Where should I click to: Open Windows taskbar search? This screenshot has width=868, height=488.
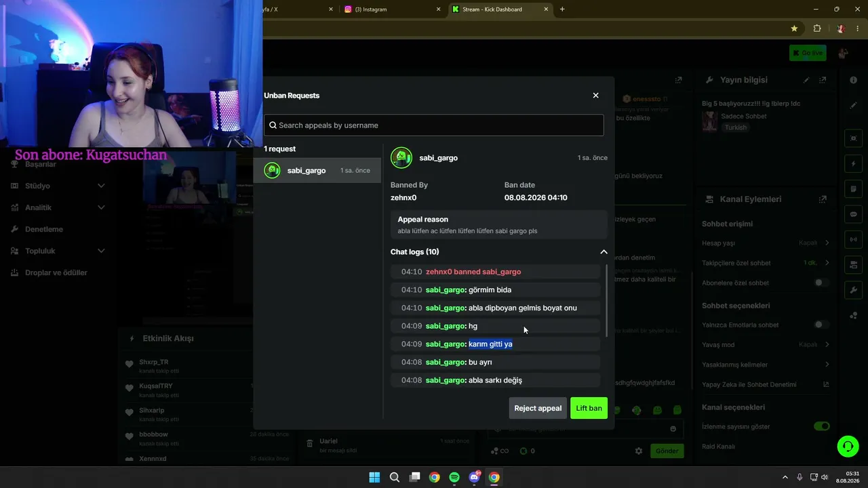click(x=394, y=477)
